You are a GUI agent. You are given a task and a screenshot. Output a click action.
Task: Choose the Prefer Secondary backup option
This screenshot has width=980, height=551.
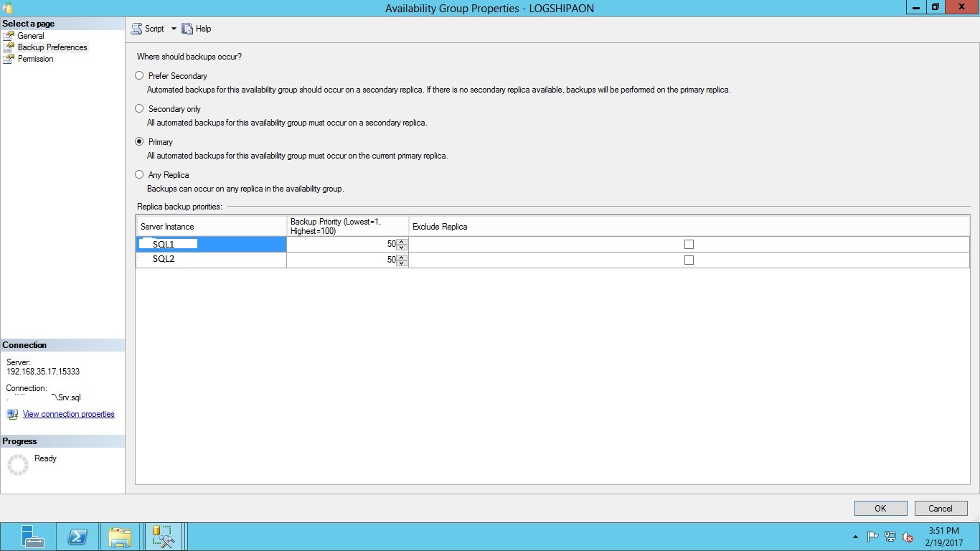(139, 75)
